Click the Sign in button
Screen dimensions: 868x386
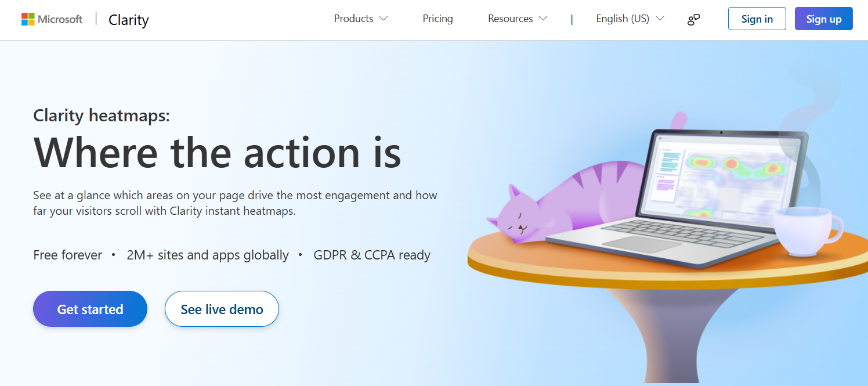pos(757,19)
